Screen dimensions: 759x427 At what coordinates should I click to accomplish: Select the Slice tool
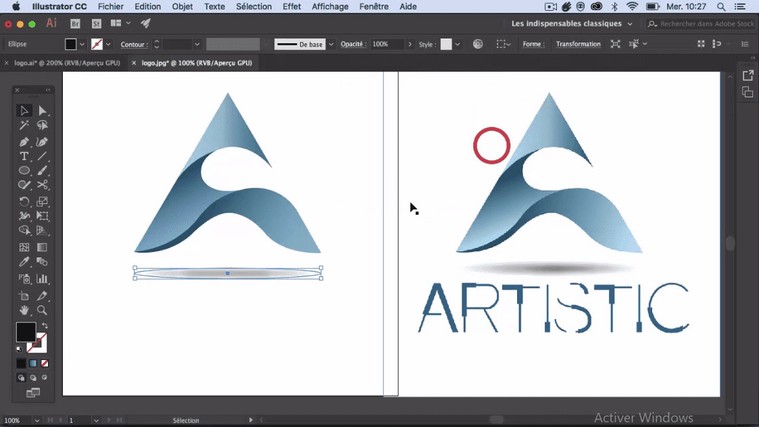(x=42, y=296)
